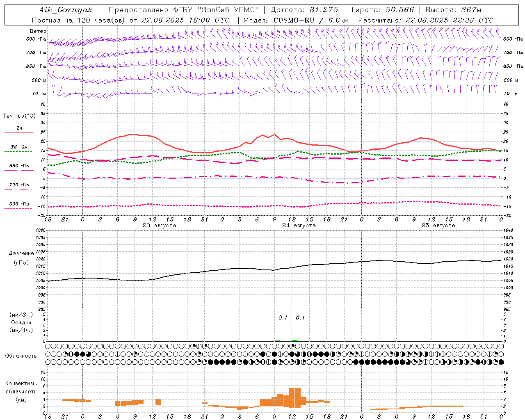The image size is (525, 420).
Task: Click the 700 гПа temperature legend label
Action: [19, 185]
